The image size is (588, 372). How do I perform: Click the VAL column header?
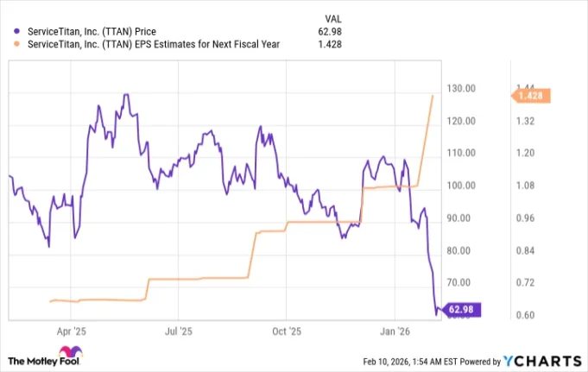333,17
